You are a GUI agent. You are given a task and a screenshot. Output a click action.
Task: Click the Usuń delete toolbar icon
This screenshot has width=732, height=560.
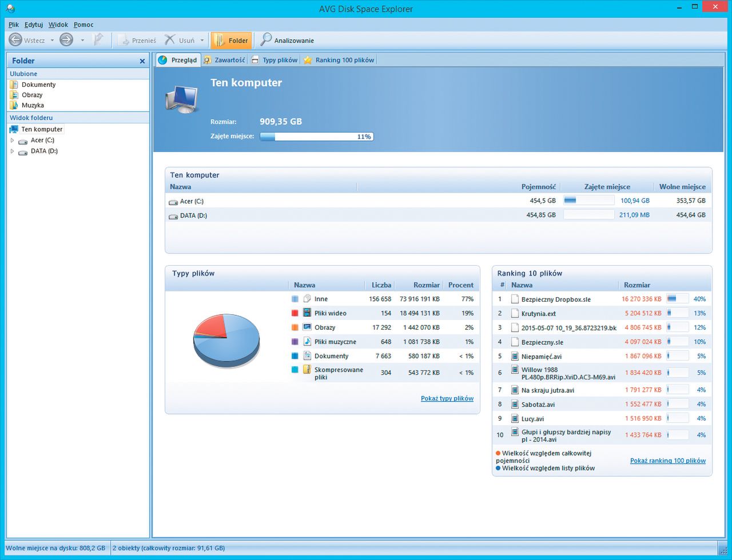(170, 40)
